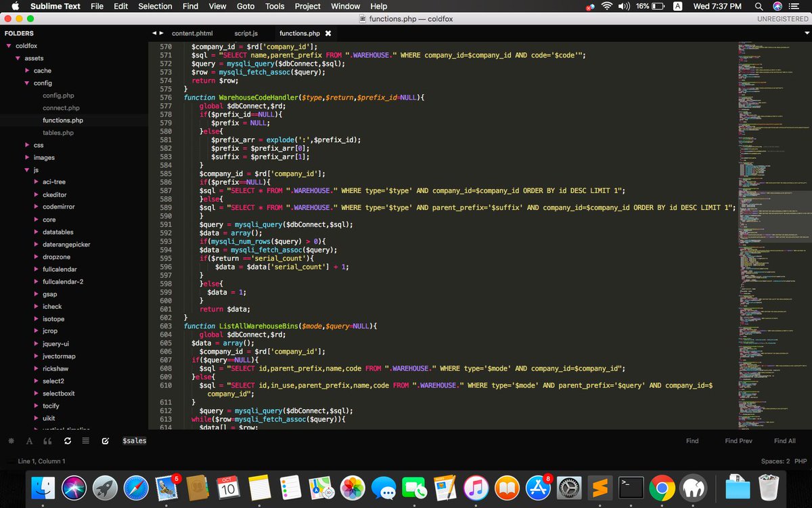
Task: Open Safari in the Dock
Action: (x=136, y=487)
